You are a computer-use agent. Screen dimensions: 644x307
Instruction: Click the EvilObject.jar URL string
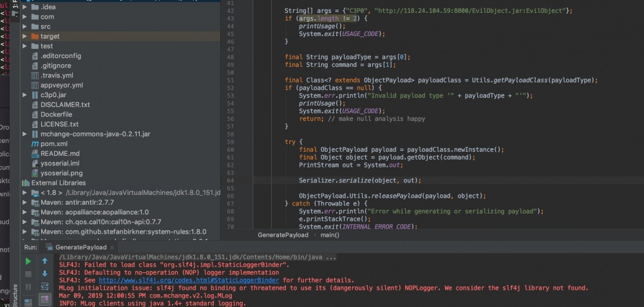tap(469, 11)
